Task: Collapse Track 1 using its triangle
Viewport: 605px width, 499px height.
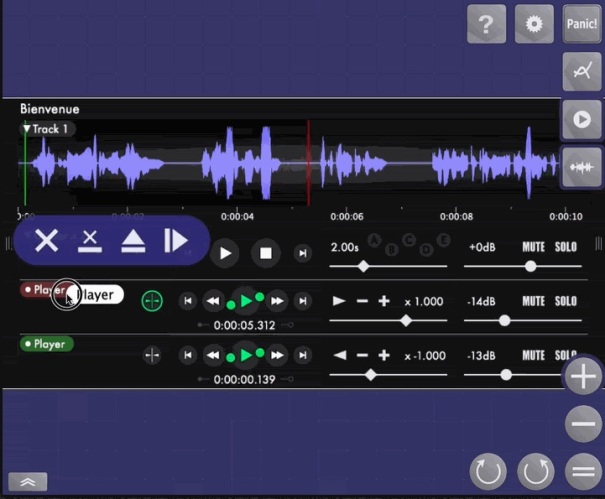Action: pos(27,129)
